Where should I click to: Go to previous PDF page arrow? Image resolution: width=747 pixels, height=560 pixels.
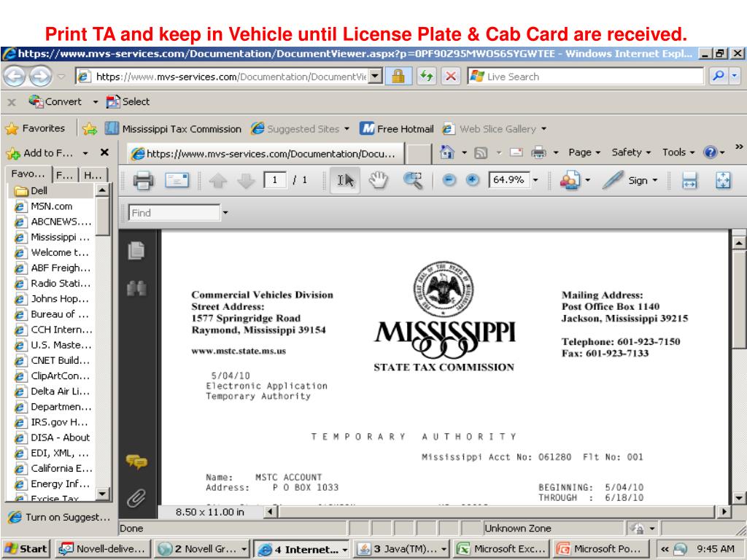[x=218, y=181]
